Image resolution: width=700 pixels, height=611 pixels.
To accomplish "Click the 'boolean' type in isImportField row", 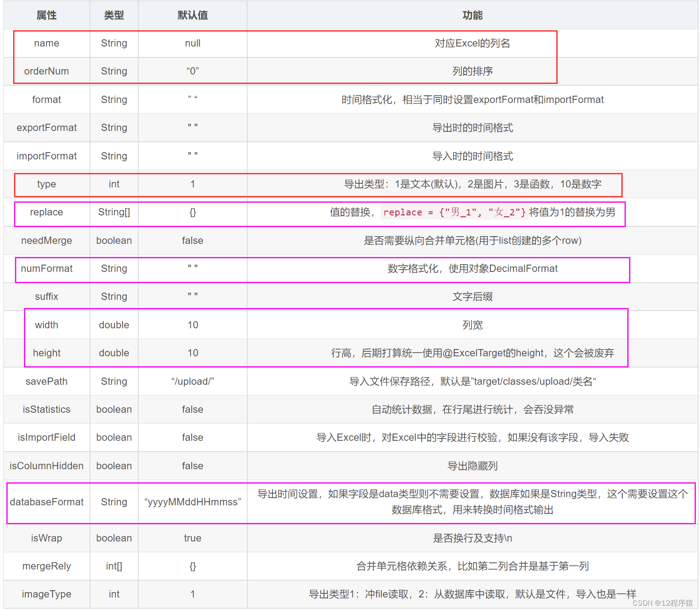I will [x=114, y=438].
